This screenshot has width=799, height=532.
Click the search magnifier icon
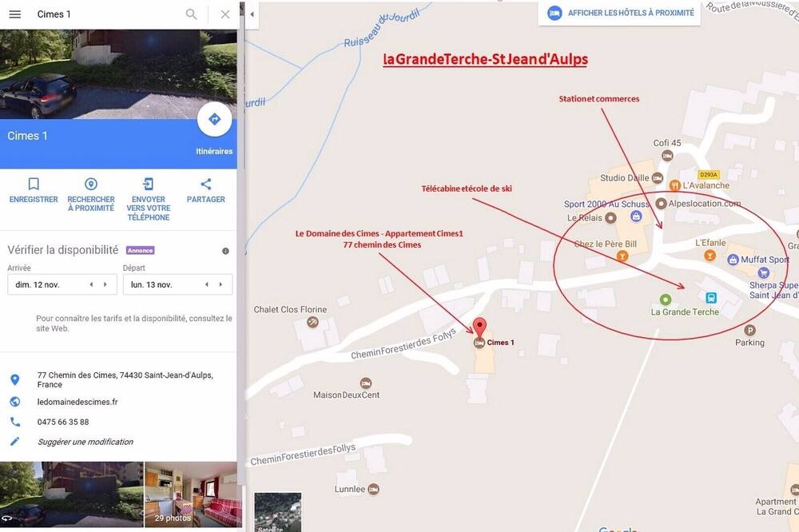(191, 14)
